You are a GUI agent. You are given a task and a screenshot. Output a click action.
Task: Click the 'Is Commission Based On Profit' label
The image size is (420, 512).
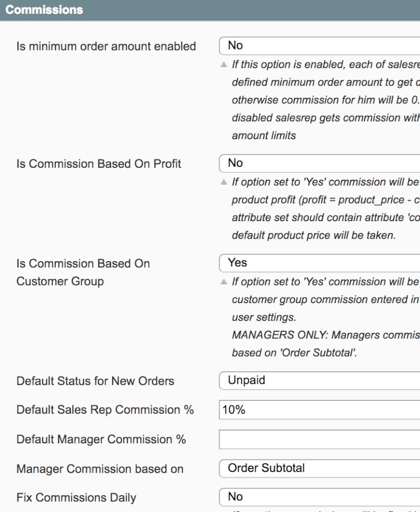pyautogui.click(x=99, y=164)
